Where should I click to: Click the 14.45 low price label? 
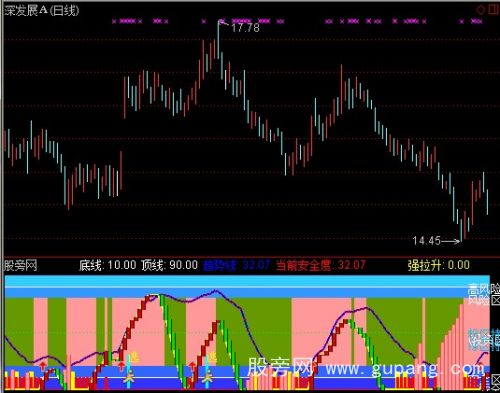[427, 240]
